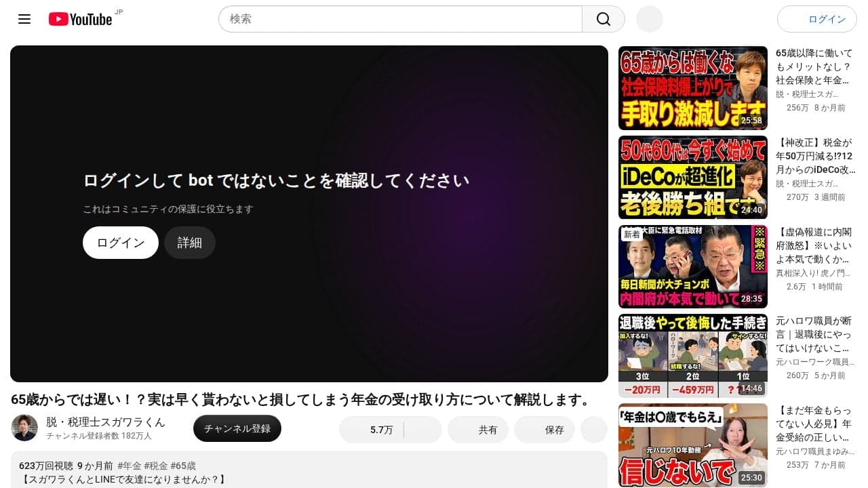The height and width of the screenshot is (488, 868).
Task: Click the これはコミュニティの保護に役立ちます message
Action: coord(168,209)
